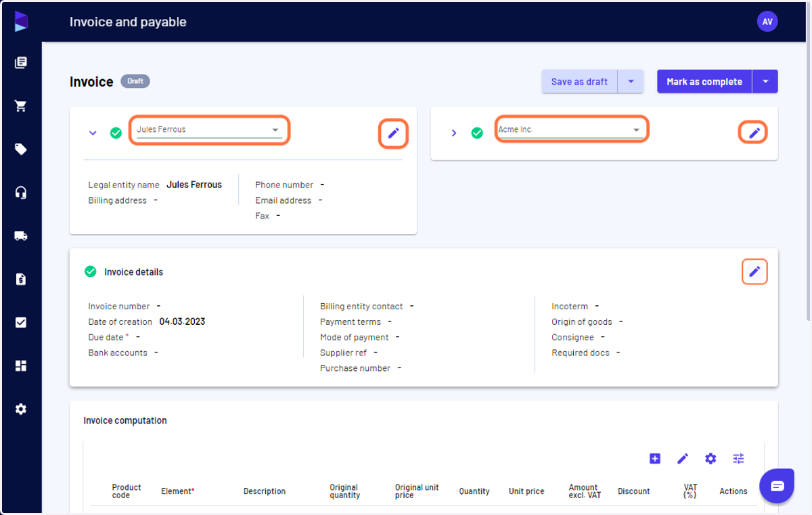
Task: Click the Invoice and payable title
Action: coord(128,22)
